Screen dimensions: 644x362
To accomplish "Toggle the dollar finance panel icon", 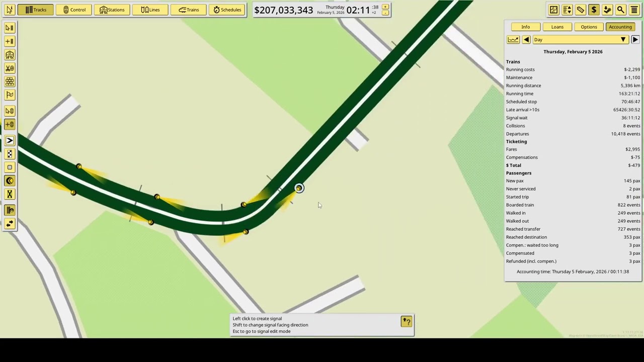I will pos(594,10).
